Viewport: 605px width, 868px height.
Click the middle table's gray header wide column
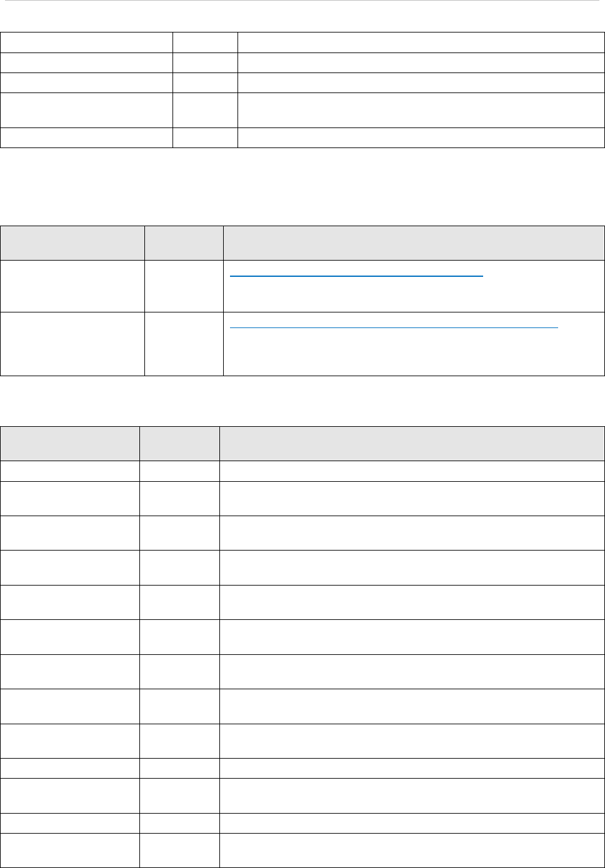click(413, 242)
